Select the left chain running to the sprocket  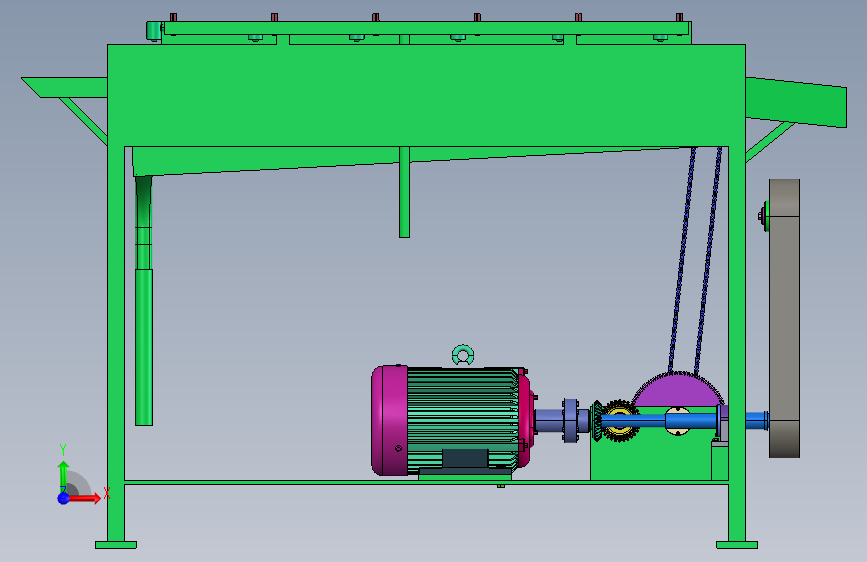click(x=682, y=260)
